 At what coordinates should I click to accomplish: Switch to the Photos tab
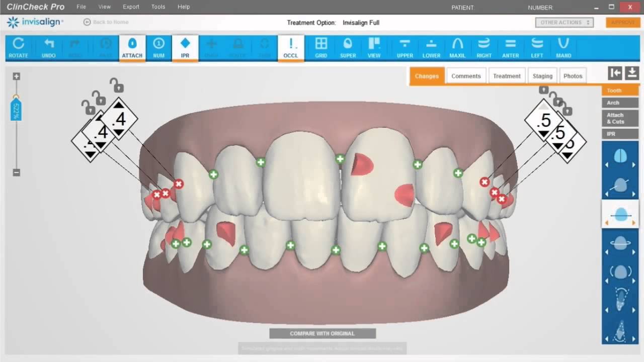[573, 76]
